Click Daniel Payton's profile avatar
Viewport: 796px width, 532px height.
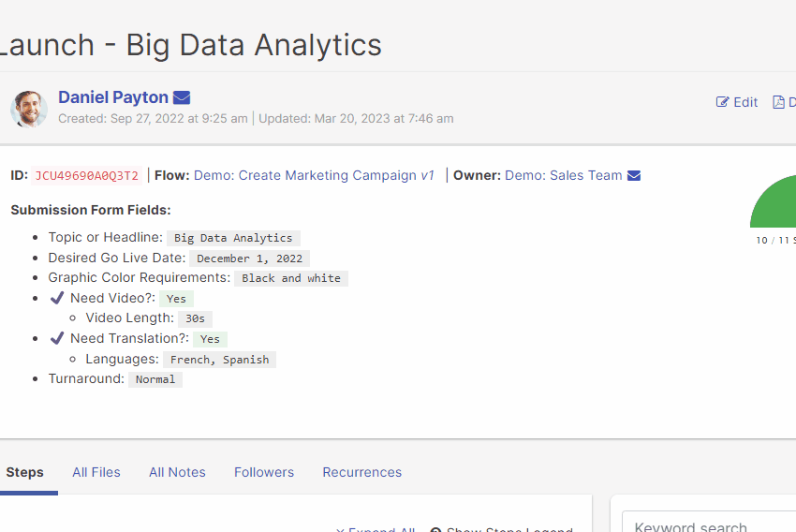29,109
